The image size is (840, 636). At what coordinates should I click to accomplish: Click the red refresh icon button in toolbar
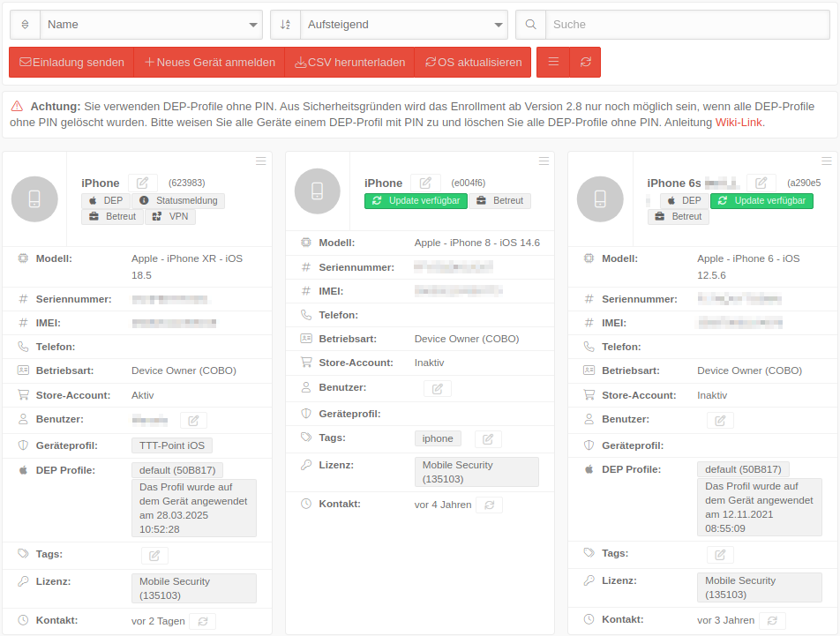[585, 63]
